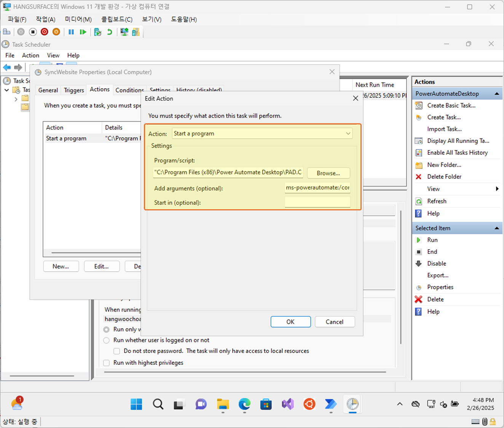Click the red Shut Down VM icon
The image size is (504, 428).
point(45,32)
